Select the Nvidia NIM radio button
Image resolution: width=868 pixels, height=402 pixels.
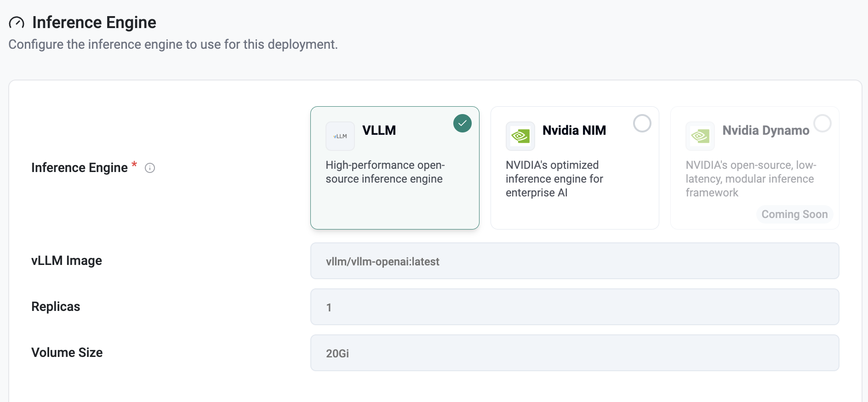click(642, 123)
